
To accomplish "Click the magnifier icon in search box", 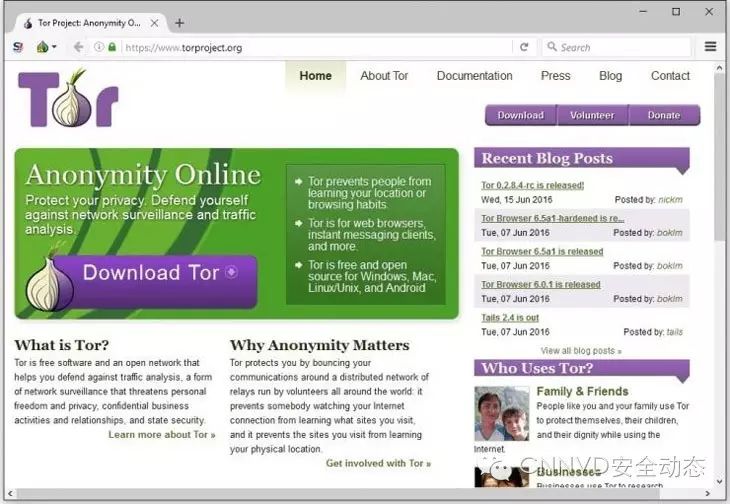I will point(552,47).
